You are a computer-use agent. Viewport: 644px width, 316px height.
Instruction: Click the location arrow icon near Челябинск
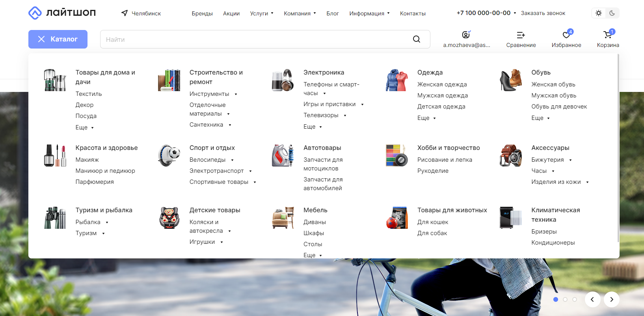pyautogui.click(x=125, y=13)
